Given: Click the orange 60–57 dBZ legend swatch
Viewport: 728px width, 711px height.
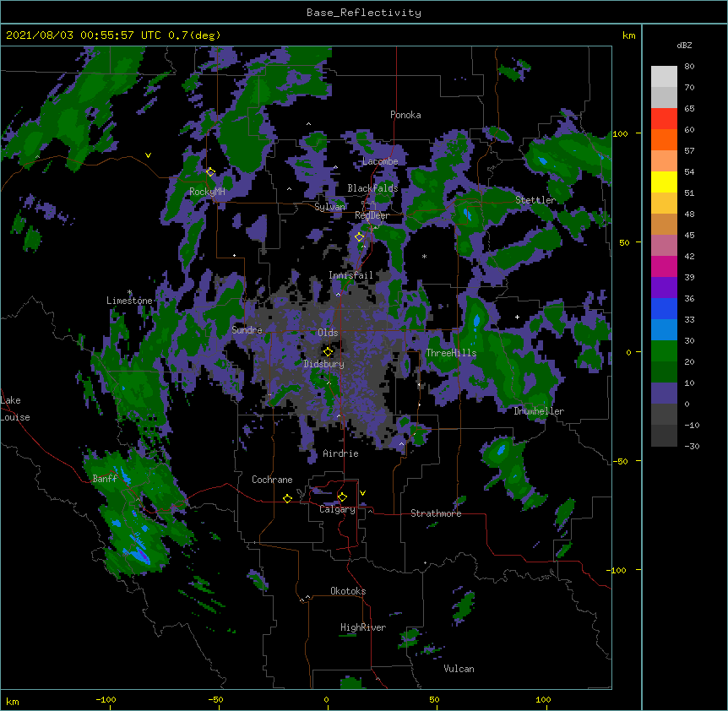Looking at the screenshot, I should click(664, 139).
